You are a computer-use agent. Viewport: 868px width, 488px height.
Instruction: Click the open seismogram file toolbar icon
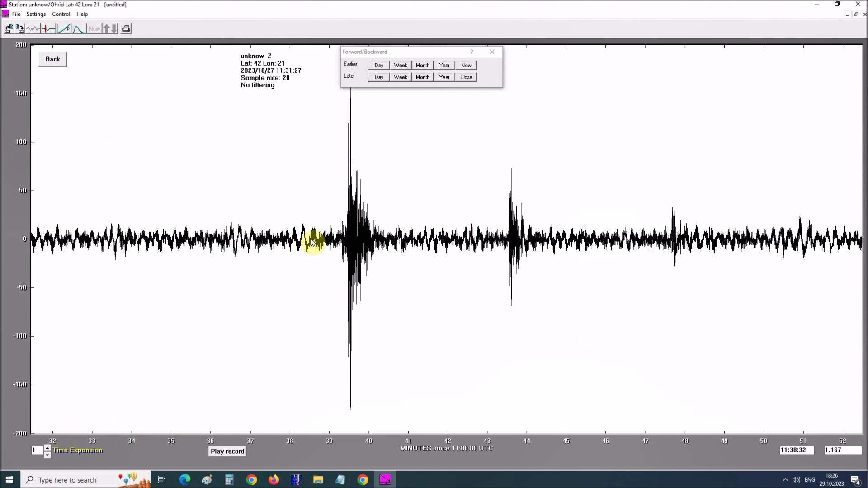(9, 29)
